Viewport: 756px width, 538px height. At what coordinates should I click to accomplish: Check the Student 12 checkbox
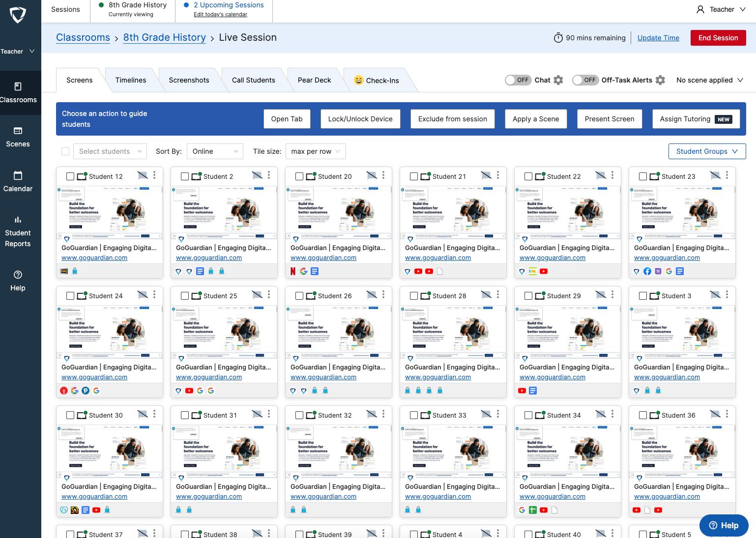pyautogui.click(x=70, y=176)
